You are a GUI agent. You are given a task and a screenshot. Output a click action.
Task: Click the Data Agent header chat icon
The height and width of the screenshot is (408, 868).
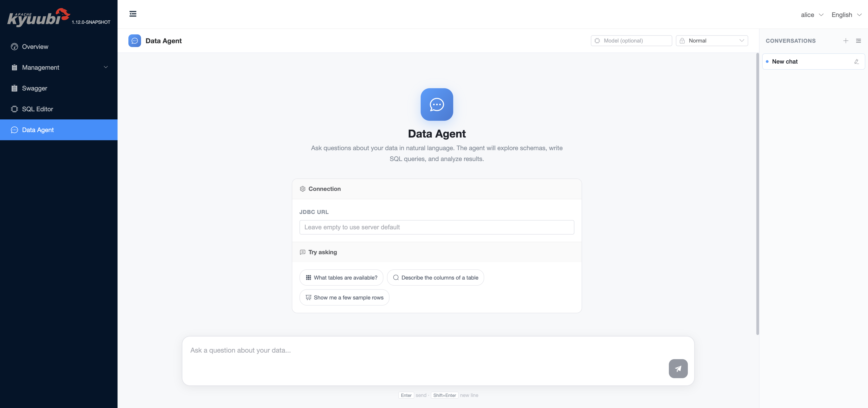tap(134, 41)
